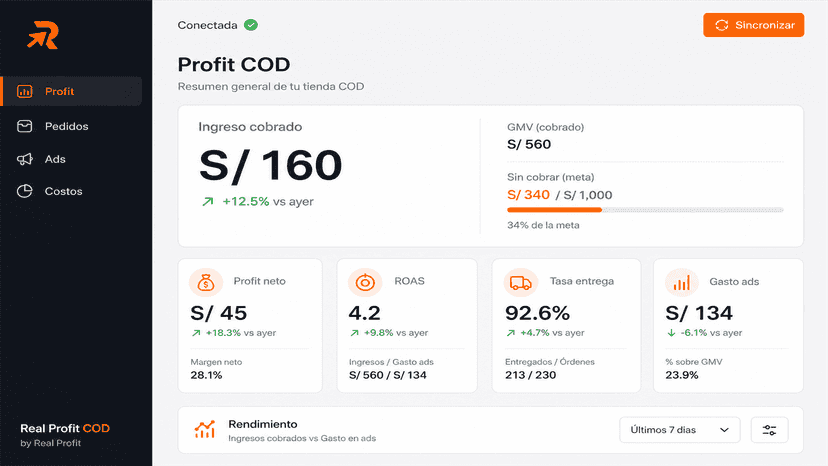This screenshot has width=828, height=466.
Task: Click the orange S/ 340 amount
Action: tap(528, 195)
